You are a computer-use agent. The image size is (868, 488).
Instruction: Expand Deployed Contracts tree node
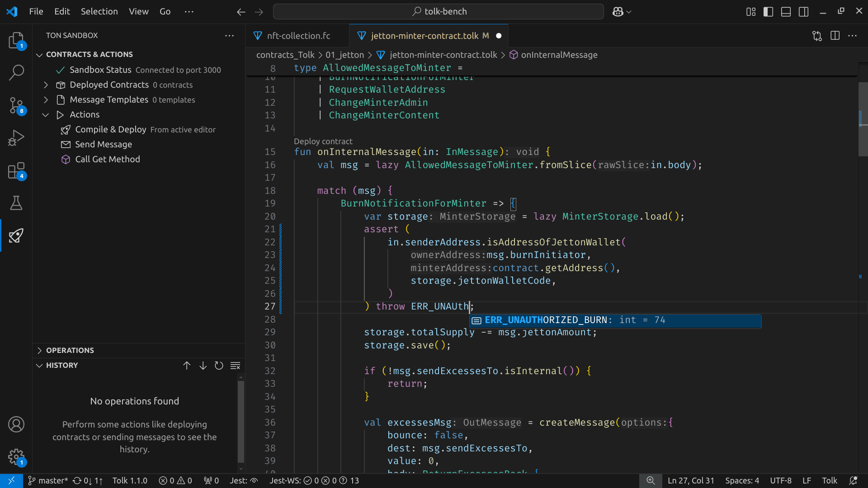click(x=46, y=85)
